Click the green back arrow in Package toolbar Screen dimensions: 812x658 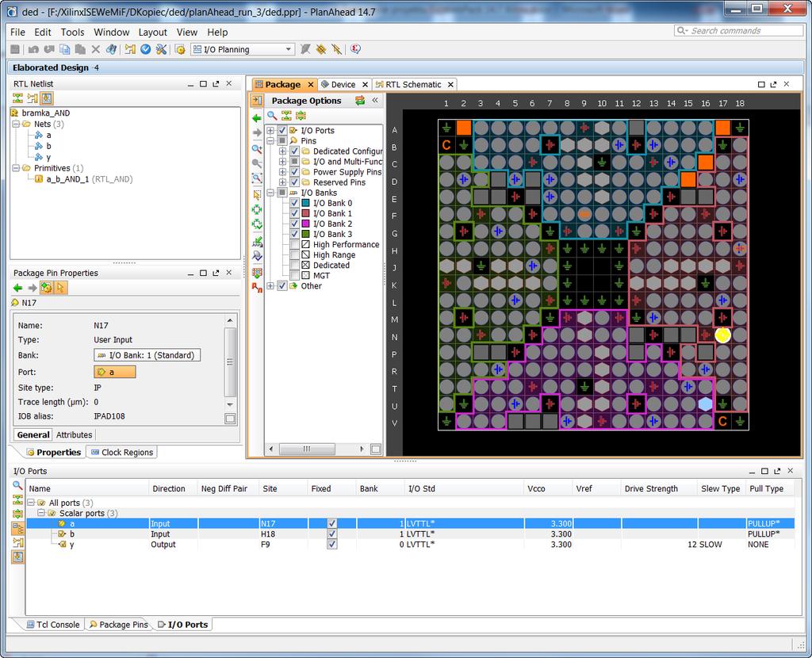coord(257,119)
